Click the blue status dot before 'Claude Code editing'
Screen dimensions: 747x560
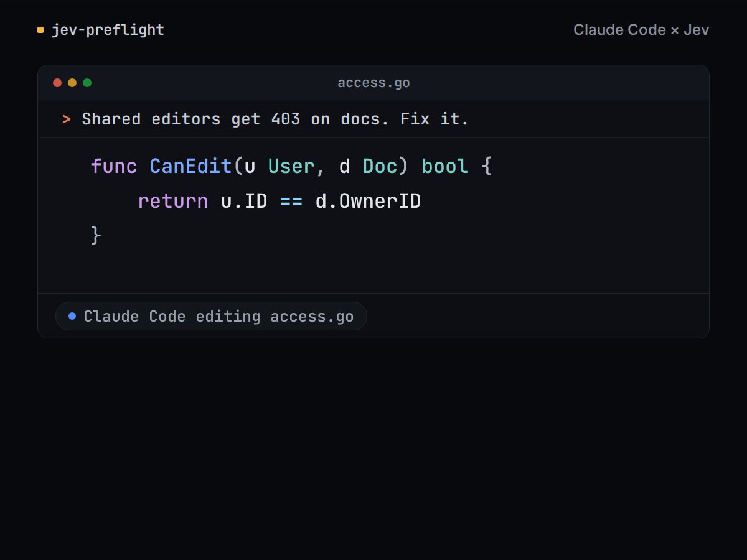click(x=72, y=316)
